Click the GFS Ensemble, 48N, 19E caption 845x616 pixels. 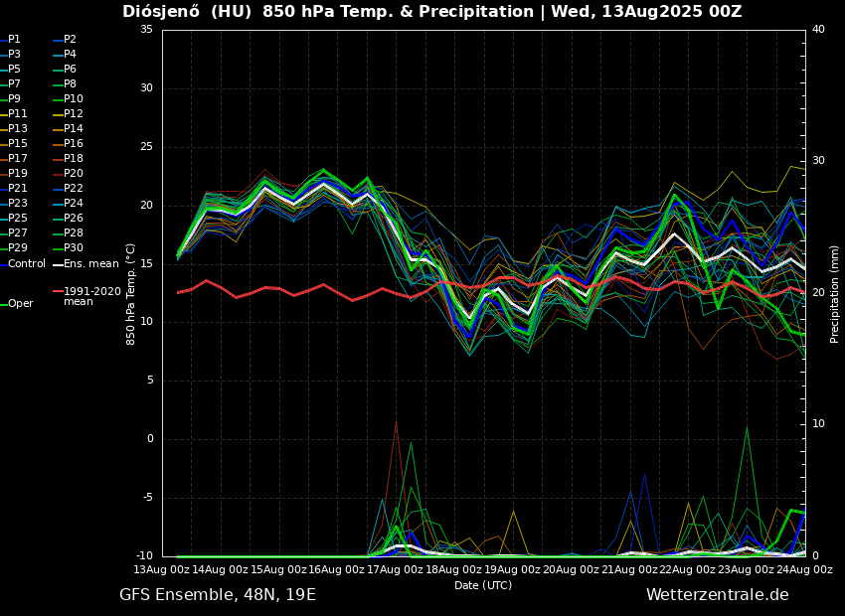[x=218, y=595]
